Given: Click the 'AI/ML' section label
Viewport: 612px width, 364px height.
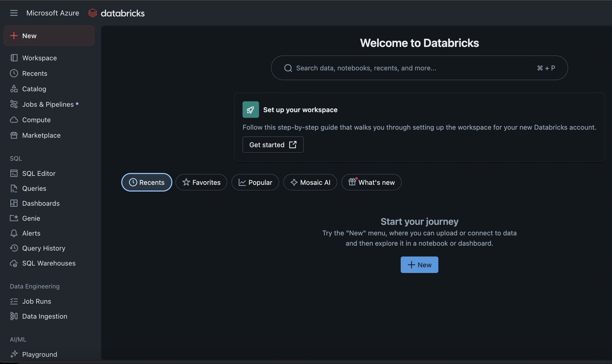Looking at the screenshot, I should pyautogui.click(x=18, y=340).
